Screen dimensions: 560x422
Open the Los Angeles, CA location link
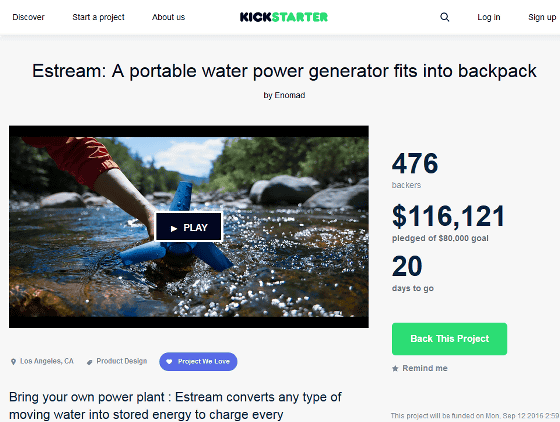click(47, 361)
